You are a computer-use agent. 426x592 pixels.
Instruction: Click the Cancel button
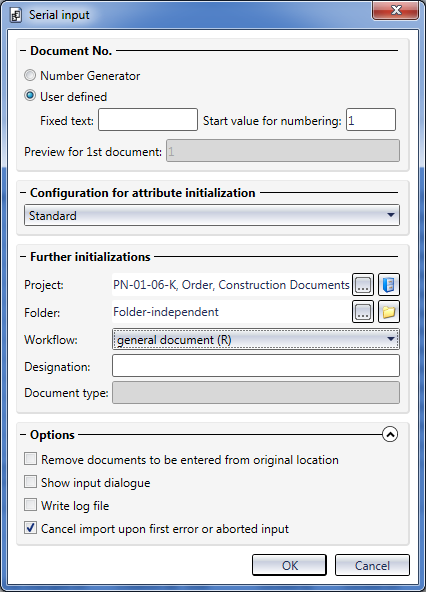[x=372, y=565]
